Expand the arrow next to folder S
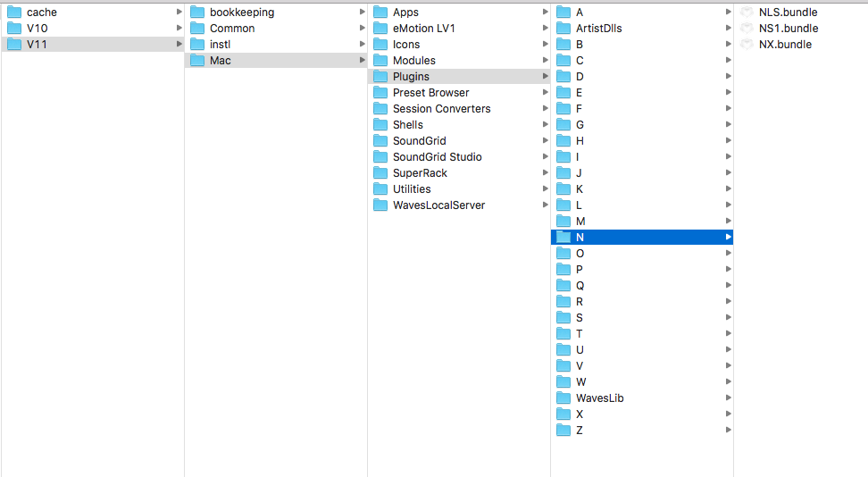The height and width of the screenshot is (477, 868). pyautogui.click(x=729, y=317)
